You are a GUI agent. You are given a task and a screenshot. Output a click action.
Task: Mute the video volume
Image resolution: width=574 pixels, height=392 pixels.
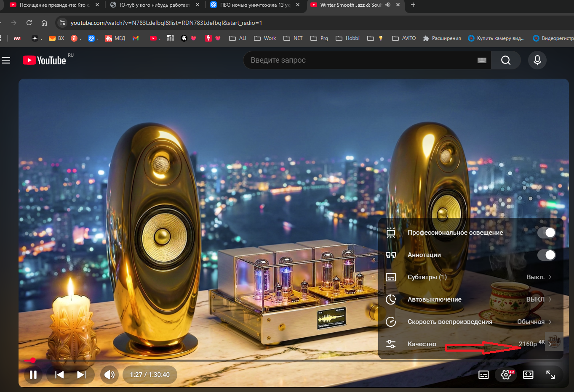coord(109,375)
